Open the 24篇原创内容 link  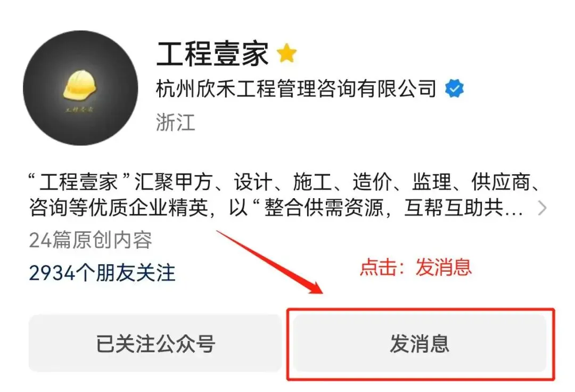click(x=91, y=240)
